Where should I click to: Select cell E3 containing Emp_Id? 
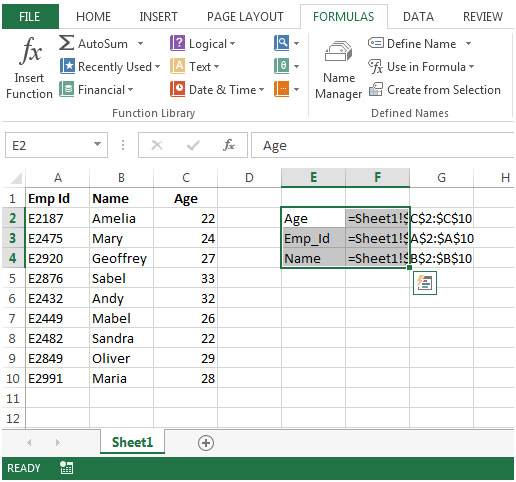(313, 238)
